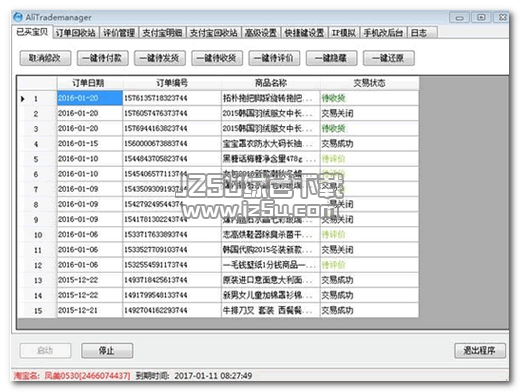Screen dimensions: 520x392
Task: Open the 快捷键设置 tab
Action: click(x=304, y=33)
